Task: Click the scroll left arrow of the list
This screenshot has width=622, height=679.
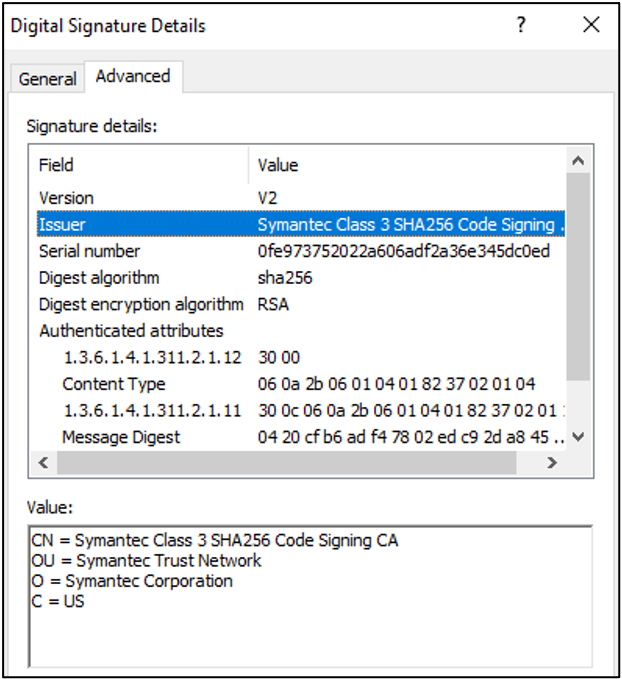Action: [43, 463]
